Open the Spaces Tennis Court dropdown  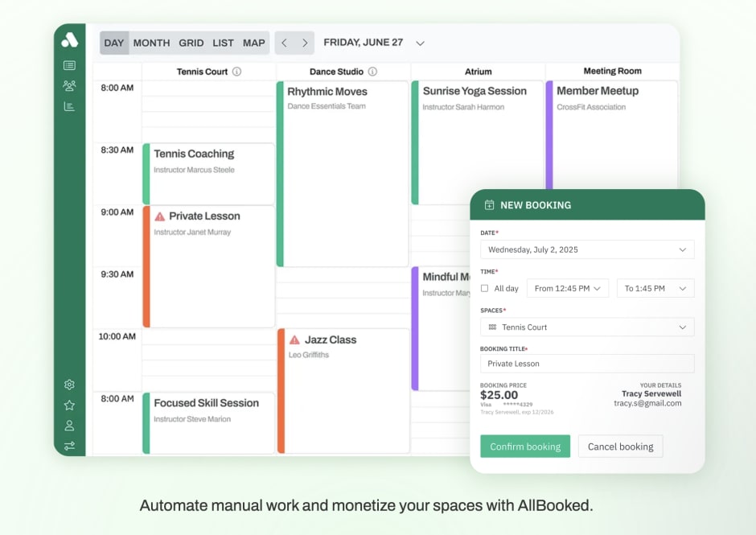pyautogui.click(x=587, y=327)
